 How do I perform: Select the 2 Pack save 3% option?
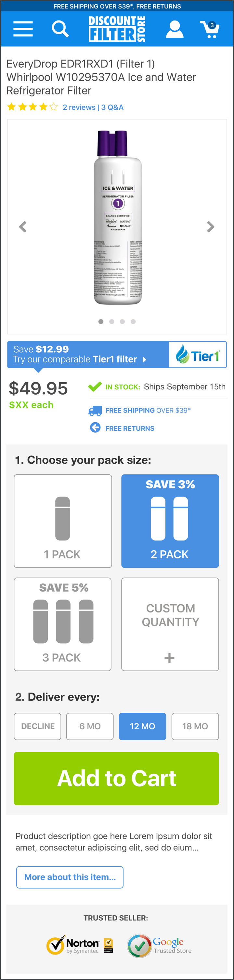point(170,521)
